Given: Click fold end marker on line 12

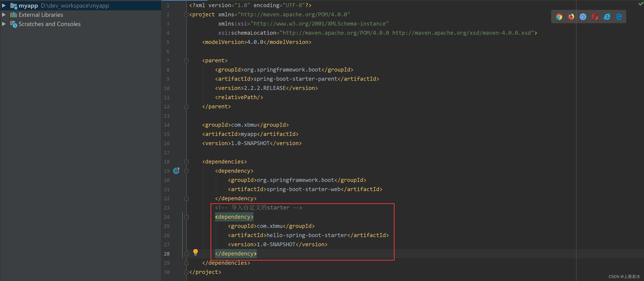Looking at the screenshot, I should coord(187,106).
